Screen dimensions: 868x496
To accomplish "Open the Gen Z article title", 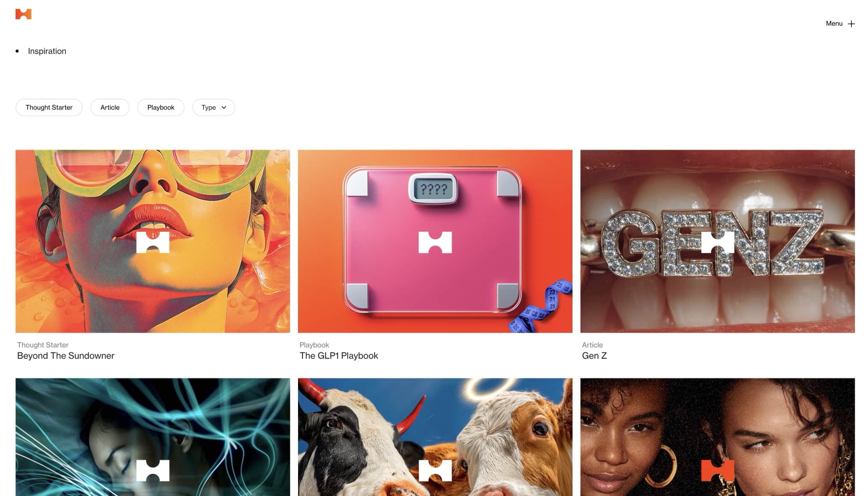I will point(594,356).
